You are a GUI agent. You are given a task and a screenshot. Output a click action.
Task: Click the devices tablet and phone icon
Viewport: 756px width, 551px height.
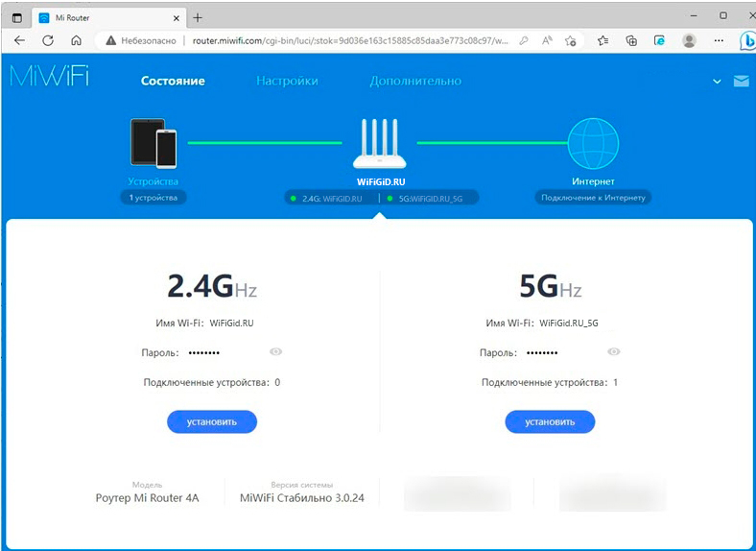154,143
